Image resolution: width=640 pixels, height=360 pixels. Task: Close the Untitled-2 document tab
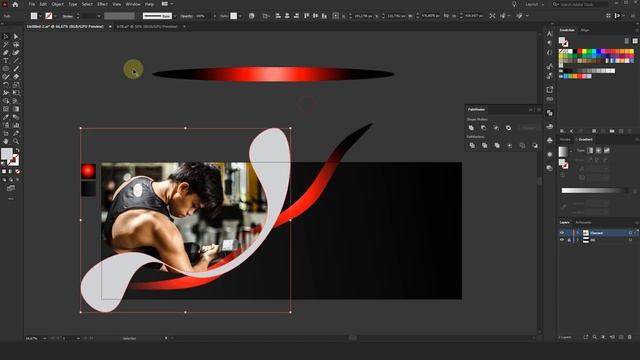click(x=110, y=27)
